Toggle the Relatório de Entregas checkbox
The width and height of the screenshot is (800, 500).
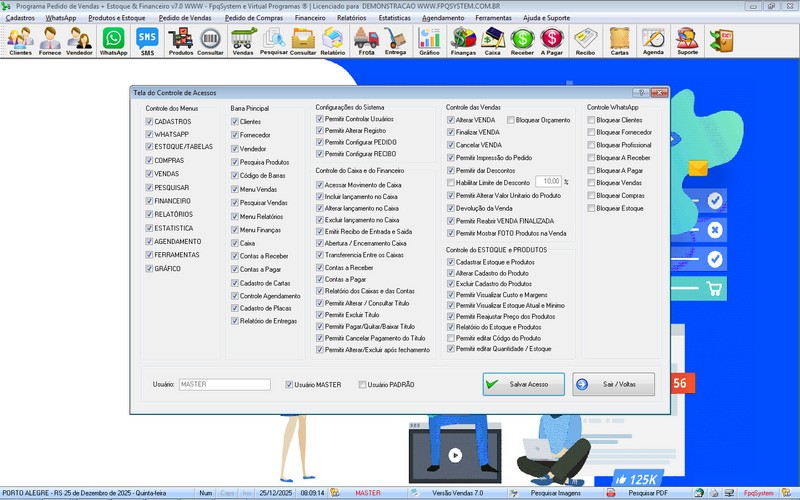235,321
